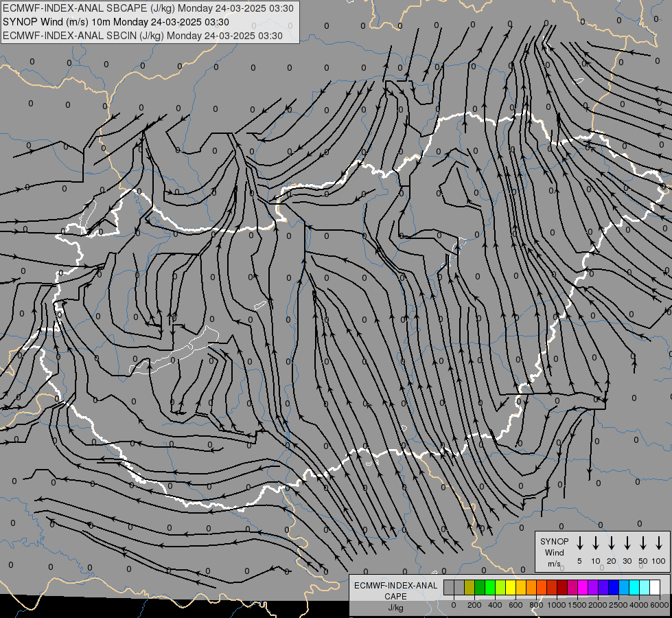The width and height of the screenshot is (672, 618).
Task: Click the wind arrow above 5 m/s
Action: (580, 543)
